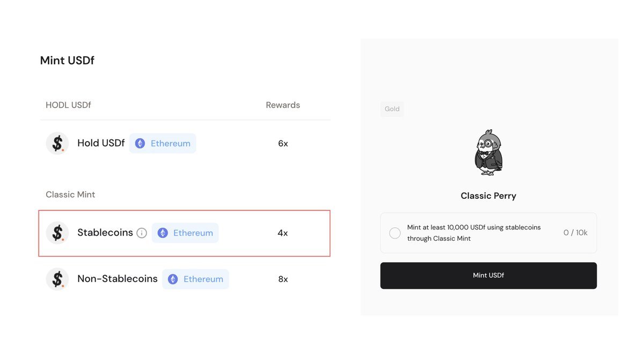Screen dimensions: 644x357
Task: Click Ethereum logo in Non-Stablecoins row
Action: (173, 279)
